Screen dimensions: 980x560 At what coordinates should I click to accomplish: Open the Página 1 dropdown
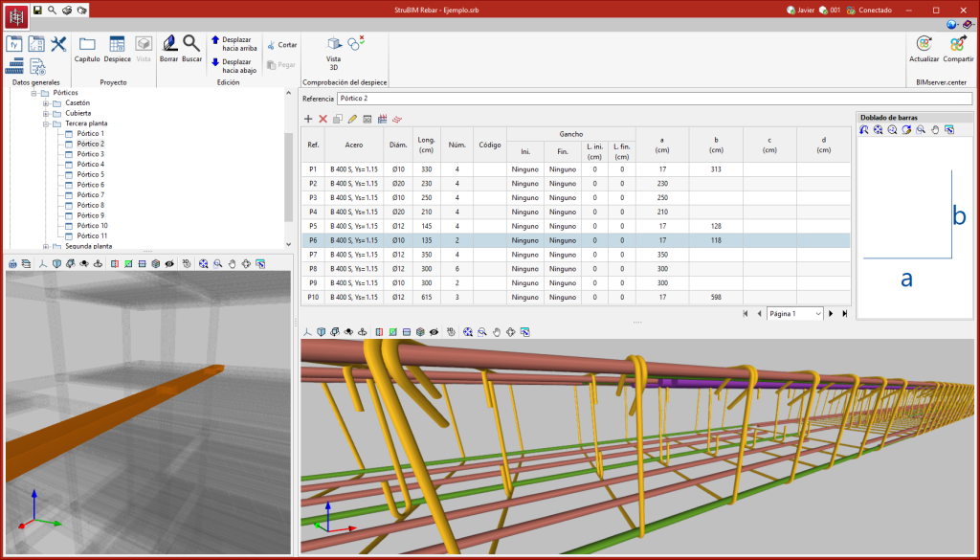[794, 313]
